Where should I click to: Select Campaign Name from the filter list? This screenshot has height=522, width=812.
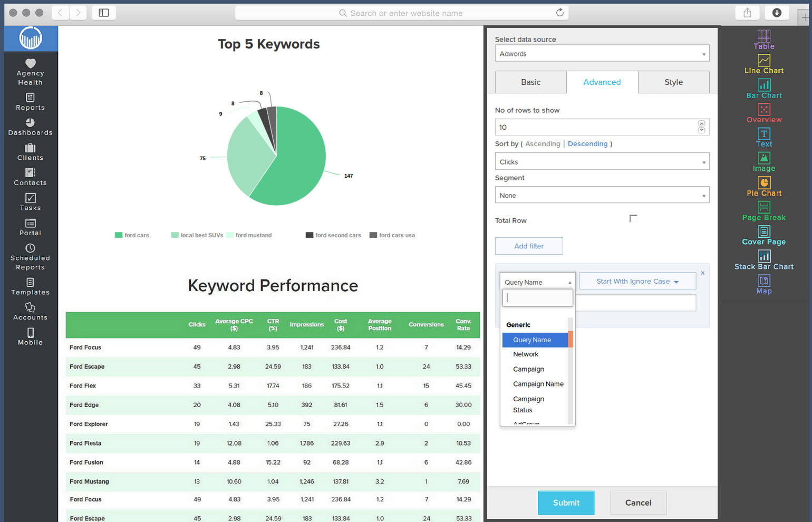point(538,384)
